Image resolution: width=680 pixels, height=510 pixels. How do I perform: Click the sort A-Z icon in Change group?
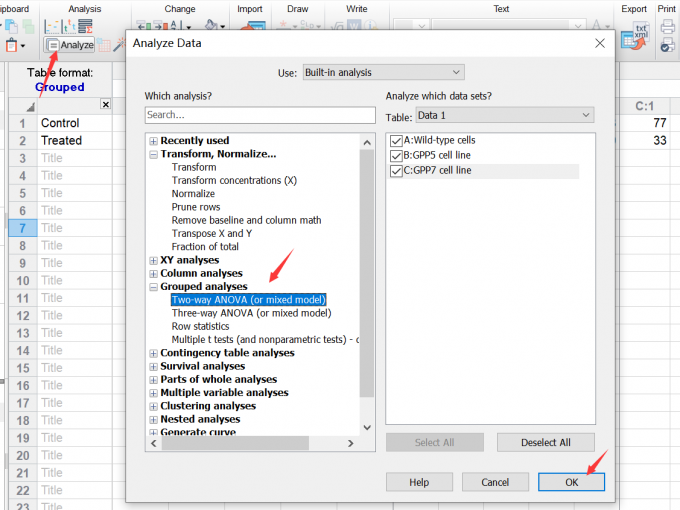pyautogui.click(x=177, y=26)
